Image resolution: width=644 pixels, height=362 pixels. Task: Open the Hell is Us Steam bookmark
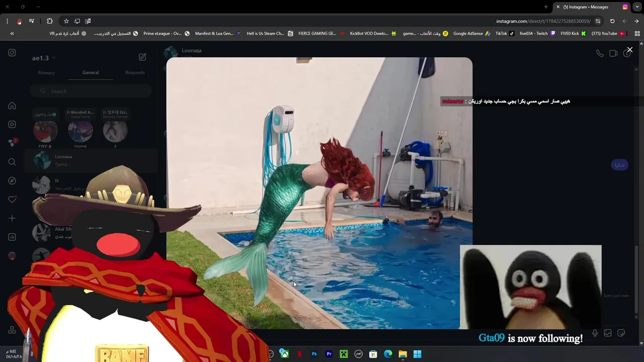tap(270, 34)
